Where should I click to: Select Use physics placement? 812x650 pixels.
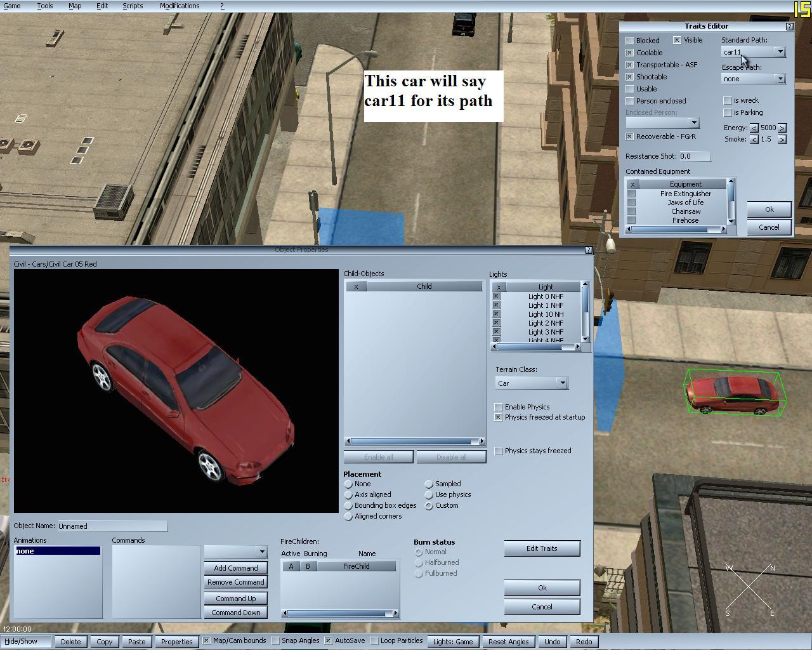coord(429,494)
